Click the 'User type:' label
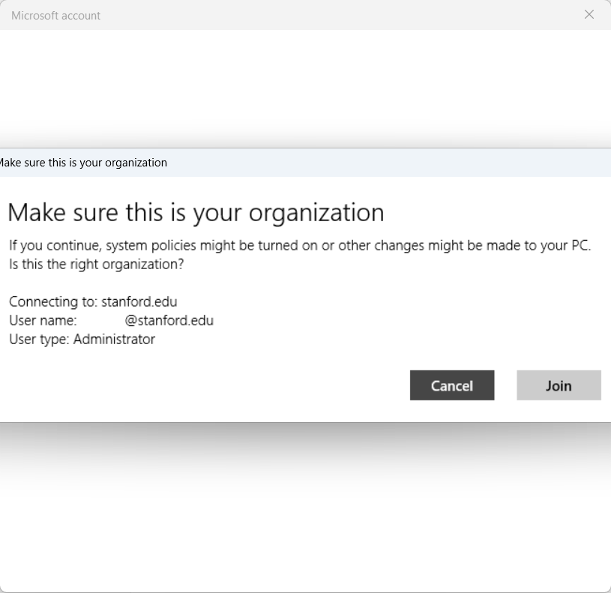The width and height of the screenshot is (611, 593). [39, 340]
